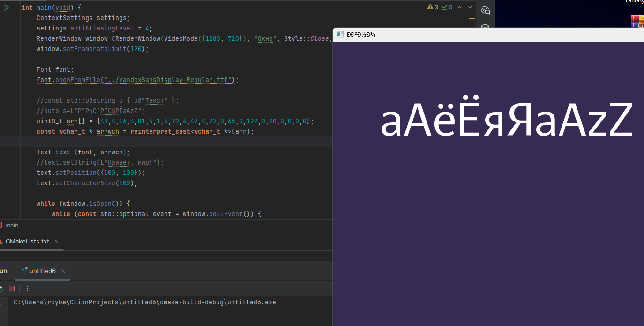Click the garbled title text of the SFML window
This screenshot has height=326, width=644.
click(x=361, y=34)
